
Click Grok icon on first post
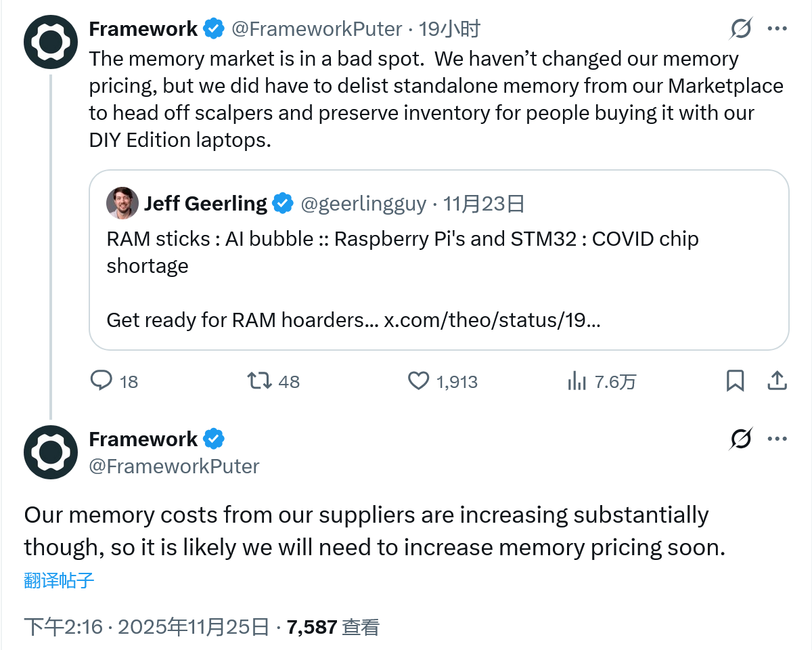(741, 29)
